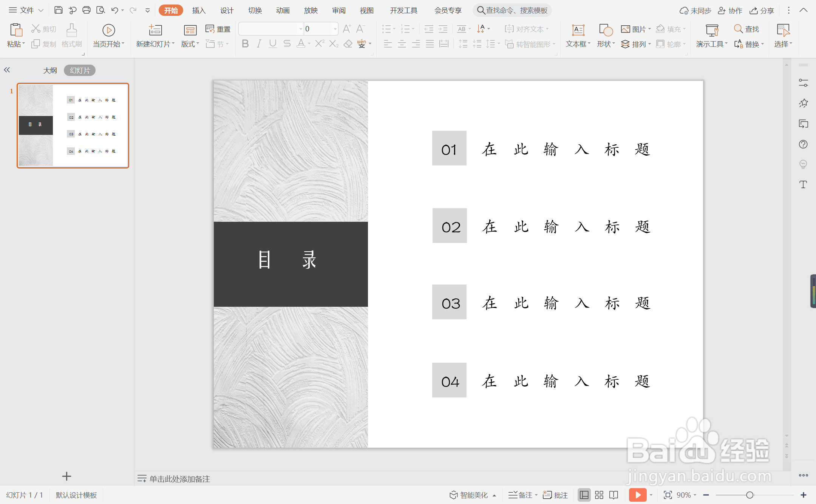Click the Share (分享) button

click(x=762, y=11)
